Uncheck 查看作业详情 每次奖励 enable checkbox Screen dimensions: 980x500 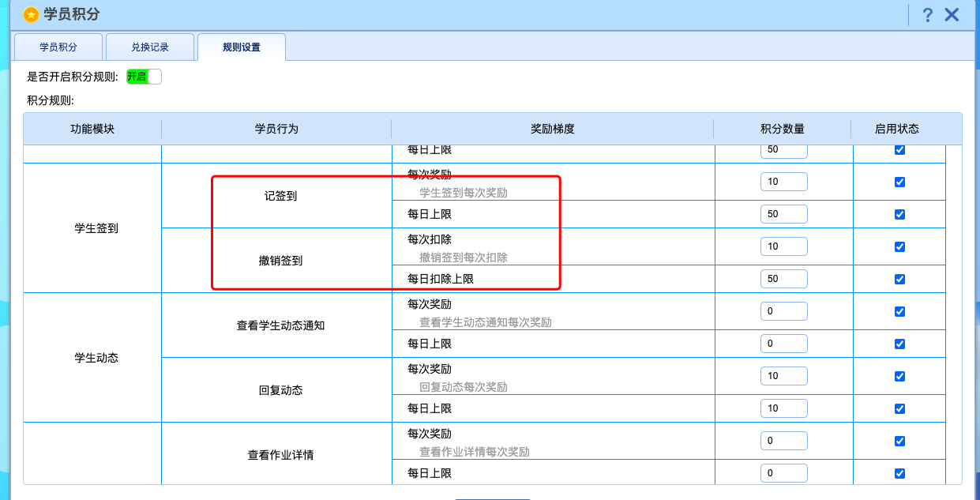899,441
